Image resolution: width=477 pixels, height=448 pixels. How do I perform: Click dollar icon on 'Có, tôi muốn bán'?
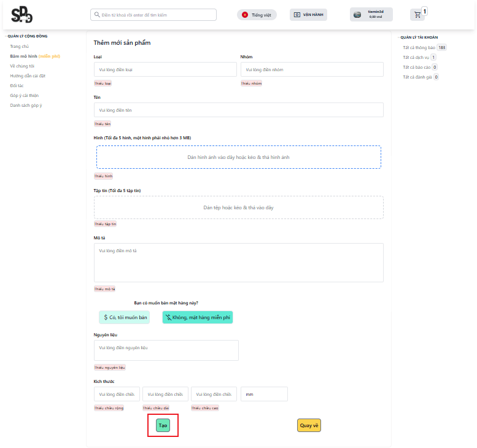[x=106, y=317]
